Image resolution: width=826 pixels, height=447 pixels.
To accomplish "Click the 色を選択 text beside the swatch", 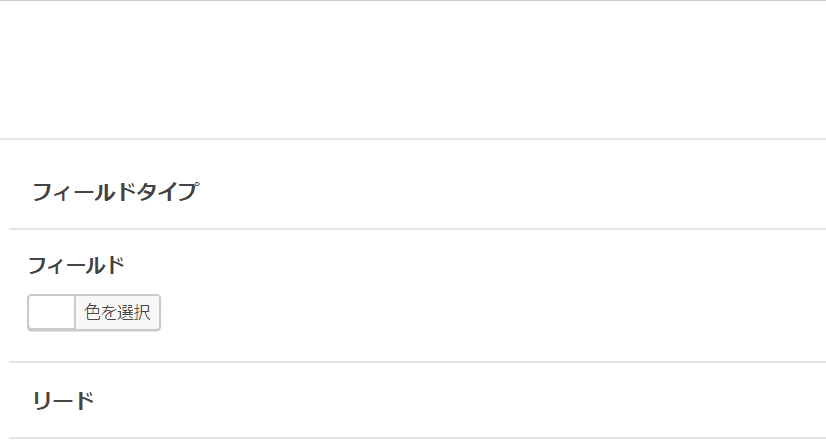I will 117,313.
